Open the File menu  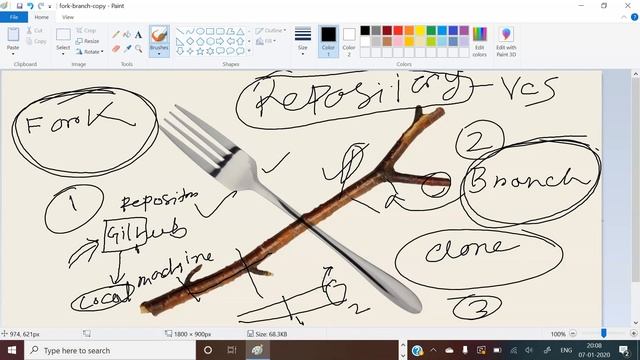14,17
